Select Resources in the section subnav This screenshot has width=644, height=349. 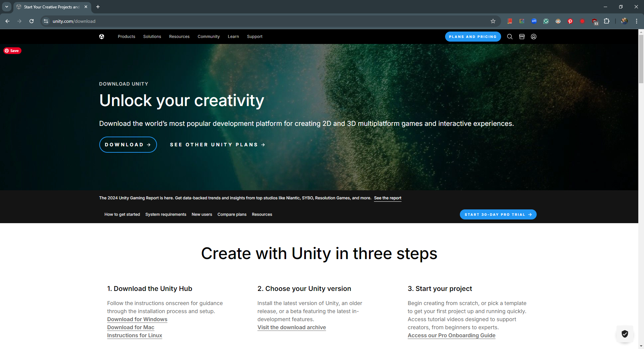[x=262, y=214]
